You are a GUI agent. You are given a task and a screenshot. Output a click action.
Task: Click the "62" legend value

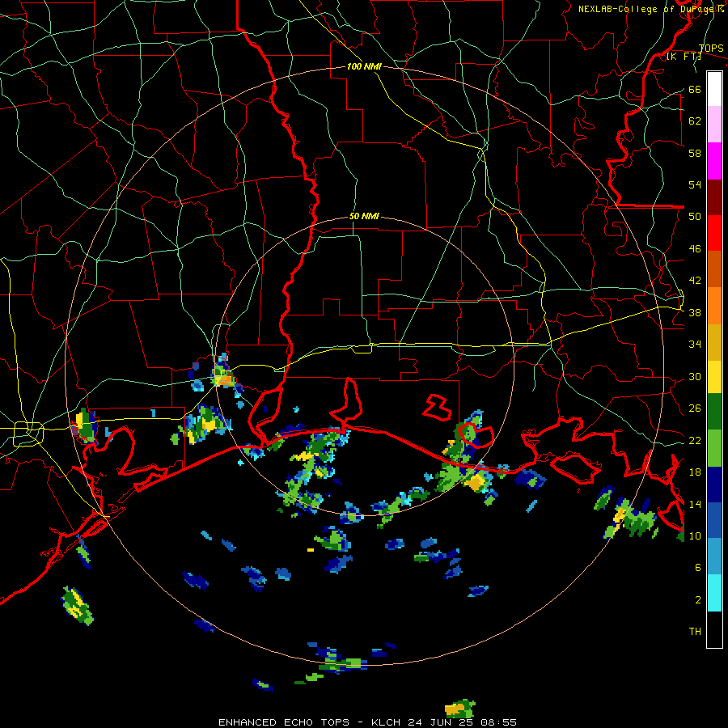point(695,121)
